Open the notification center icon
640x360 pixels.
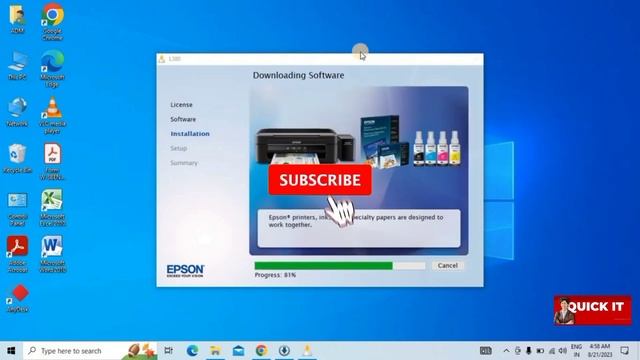click(x=624, y=351)
